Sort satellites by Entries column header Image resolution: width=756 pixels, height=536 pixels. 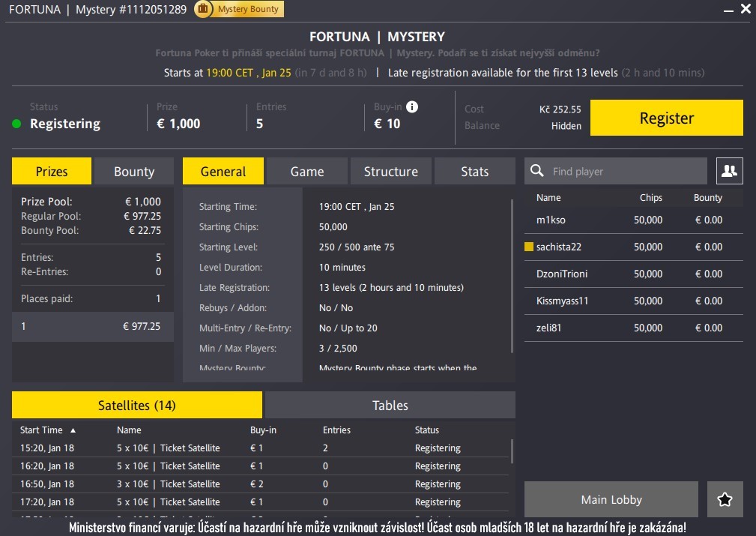click(x=336, y=430)
